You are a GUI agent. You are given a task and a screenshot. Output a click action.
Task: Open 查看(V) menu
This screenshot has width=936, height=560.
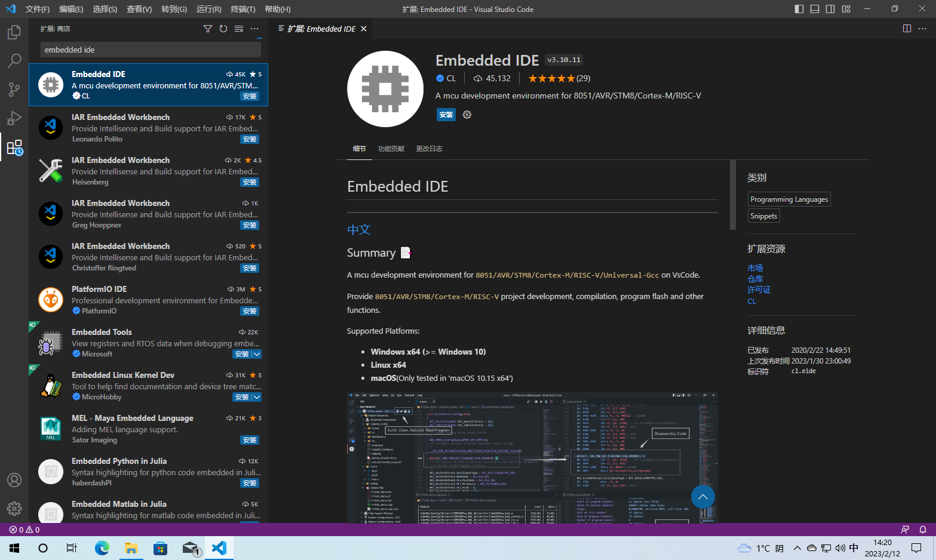(139, 9)
